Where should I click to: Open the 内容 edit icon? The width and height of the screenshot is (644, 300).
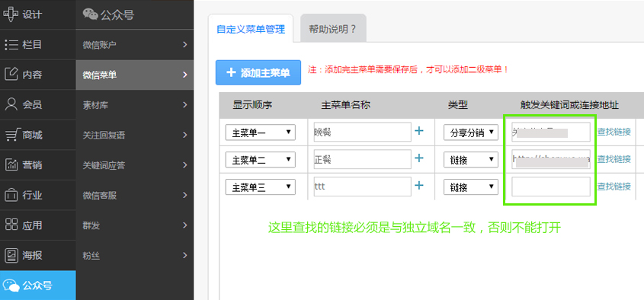click(11, 75)
